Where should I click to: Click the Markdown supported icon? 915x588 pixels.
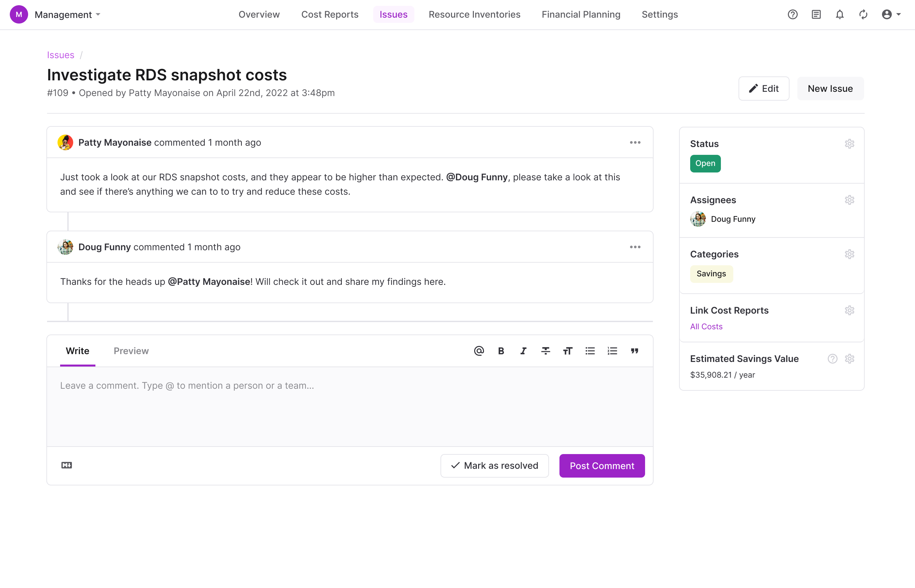click(66, 465)
